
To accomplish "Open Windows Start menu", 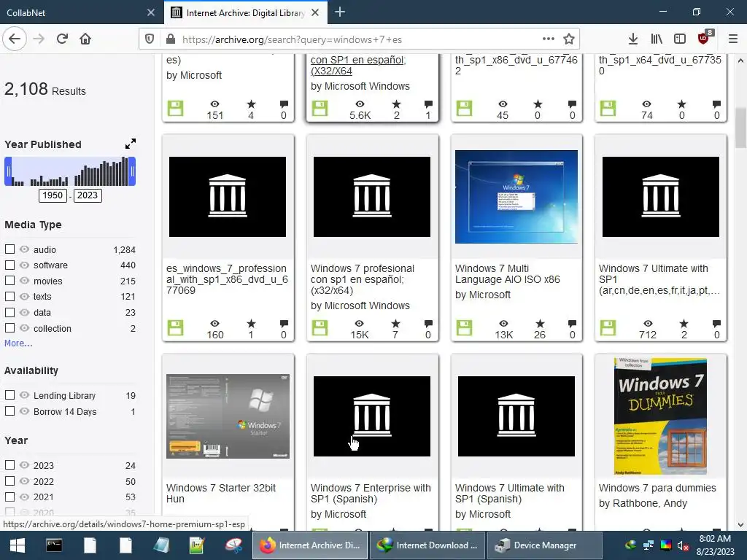I will [18, 545].
